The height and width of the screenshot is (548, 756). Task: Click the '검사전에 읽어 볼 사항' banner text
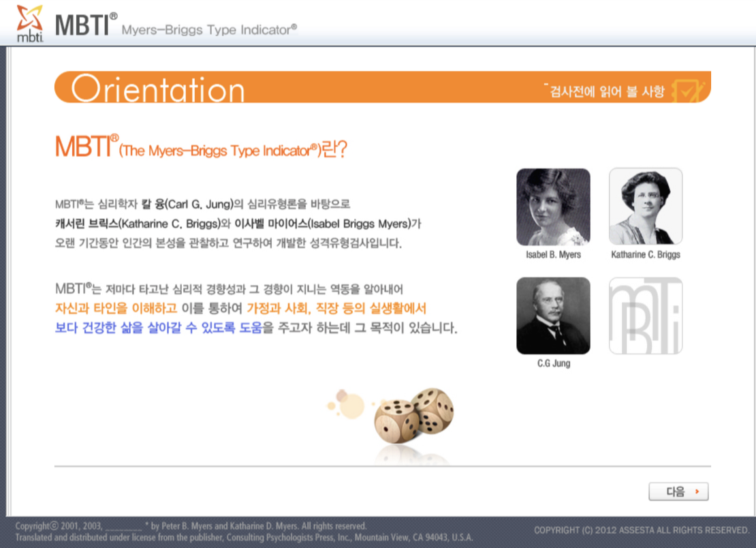(608, 91)
